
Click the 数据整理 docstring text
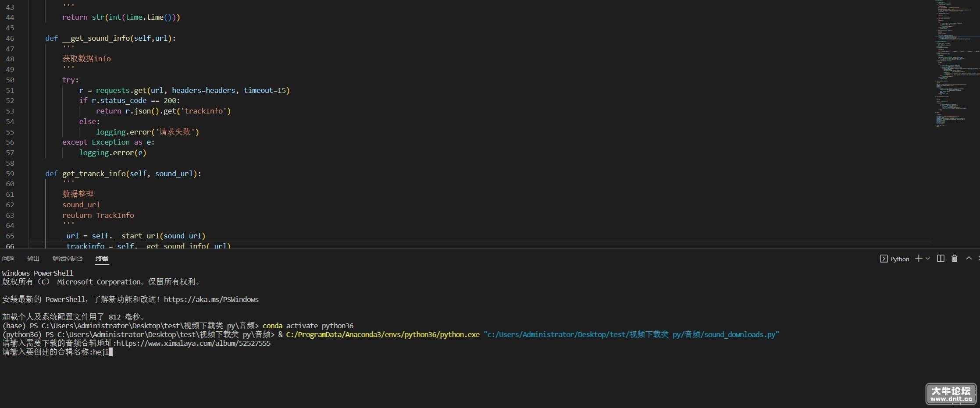click(x=78, y=194)
